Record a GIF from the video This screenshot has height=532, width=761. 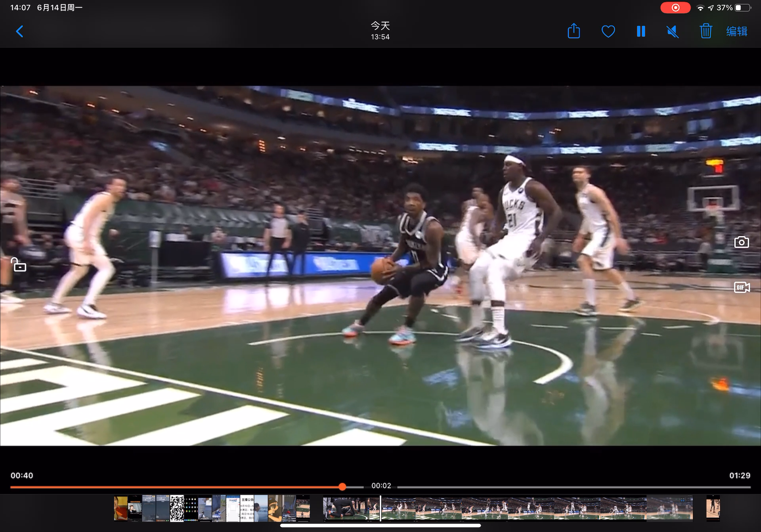coord(741,287)
